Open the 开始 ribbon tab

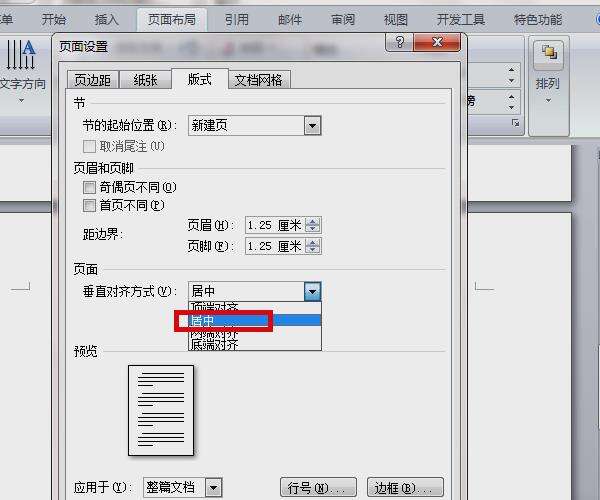tap(54, 20)
